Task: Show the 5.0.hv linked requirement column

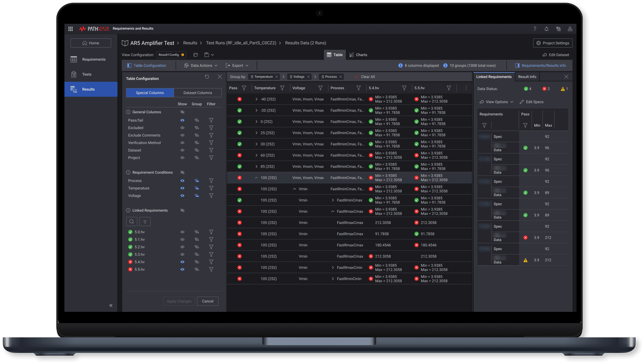Action: (x=182, y=232)
